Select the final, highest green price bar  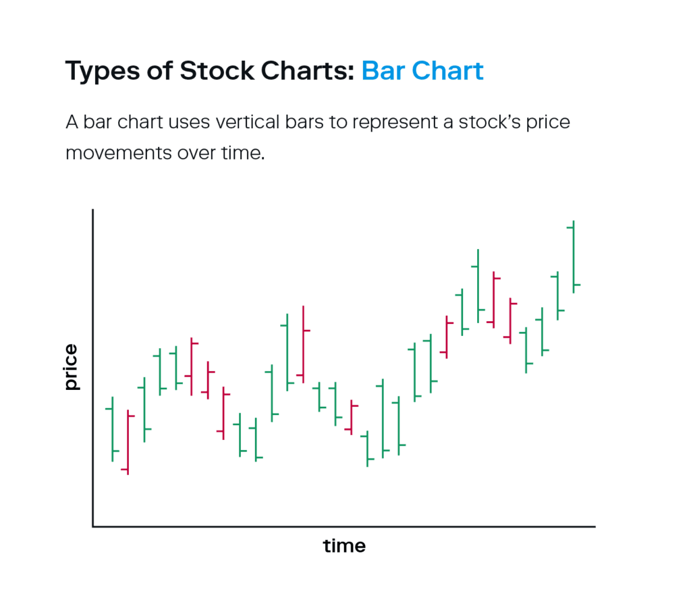point(574,256)
